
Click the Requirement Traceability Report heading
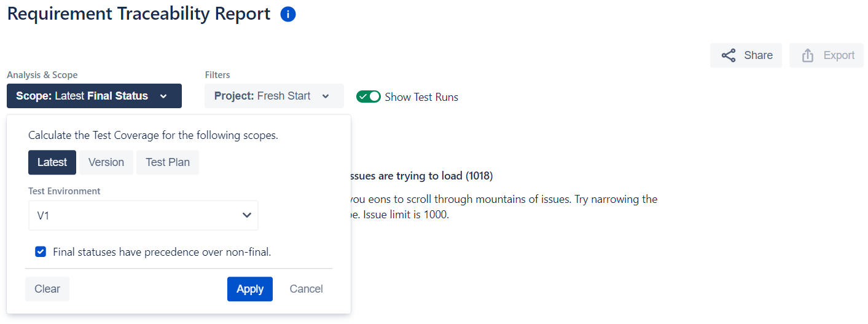(x=139, y=14)
